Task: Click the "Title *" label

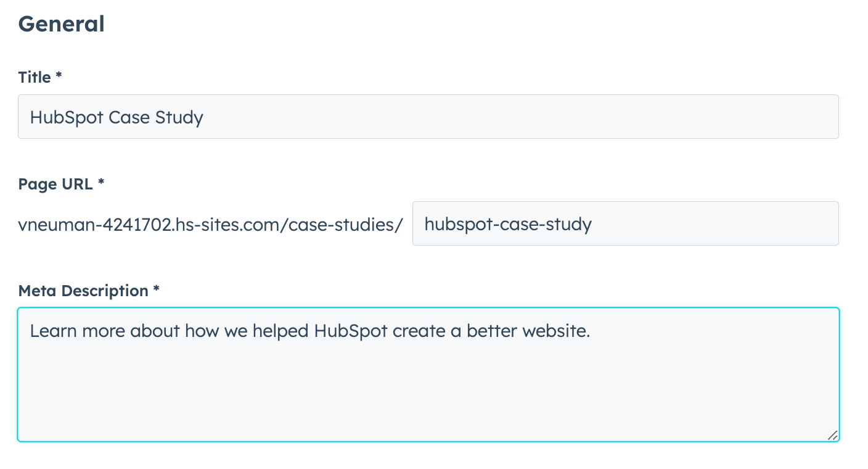Action: tap(40, 77)
